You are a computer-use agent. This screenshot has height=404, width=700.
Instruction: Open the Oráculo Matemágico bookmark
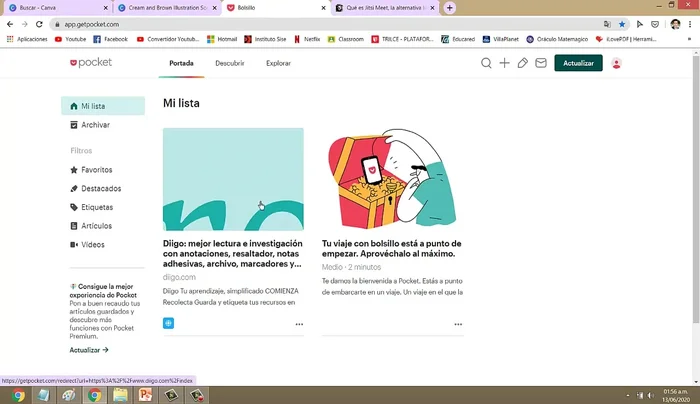[557, 39]
